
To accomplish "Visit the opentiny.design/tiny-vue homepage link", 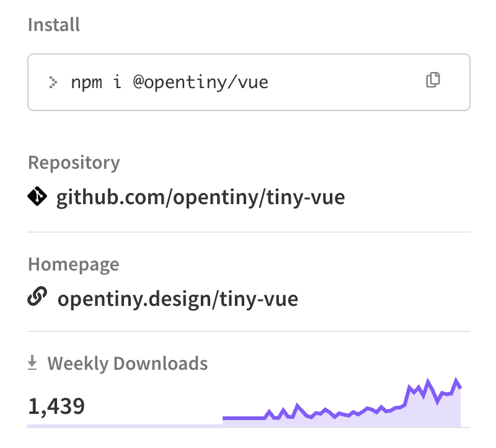I will 178,298.
